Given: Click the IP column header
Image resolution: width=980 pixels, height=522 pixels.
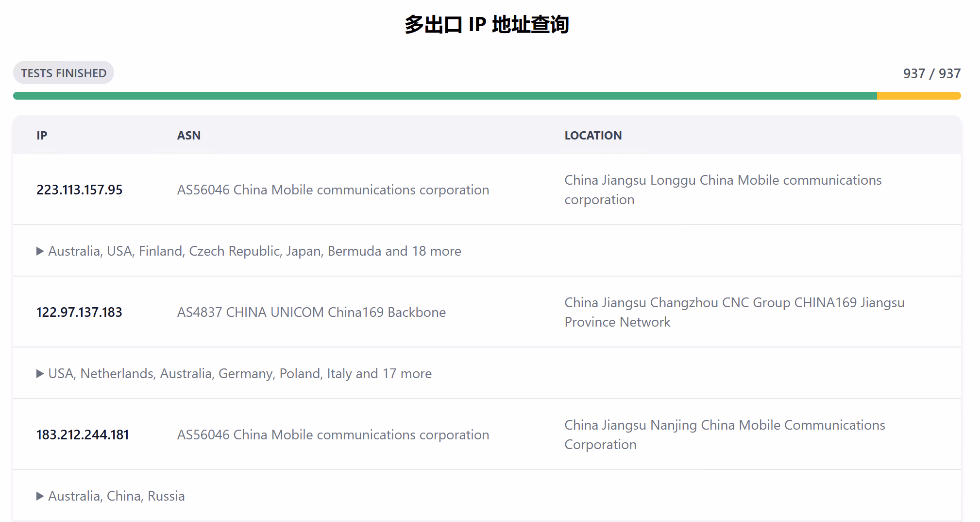Looking at the screenshot, I should click(42, 136).
